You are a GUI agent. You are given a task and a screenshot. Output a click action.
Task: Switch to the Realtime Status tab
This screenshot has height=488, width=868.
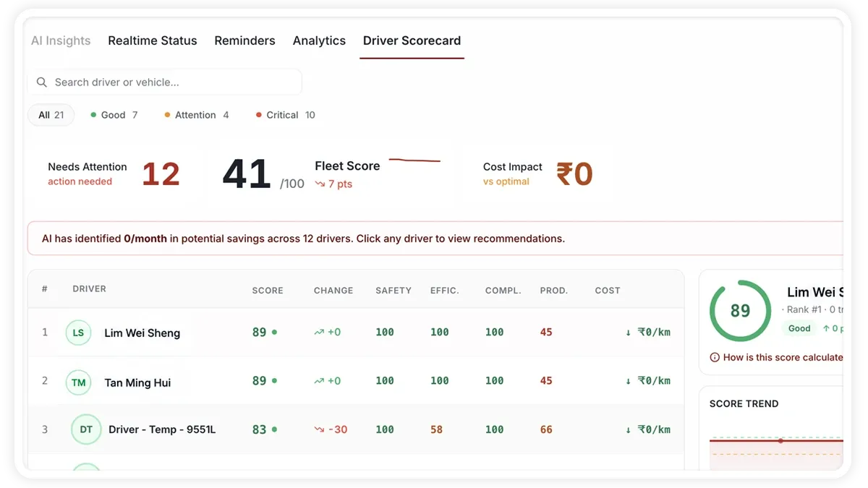[x=153, y=40]
